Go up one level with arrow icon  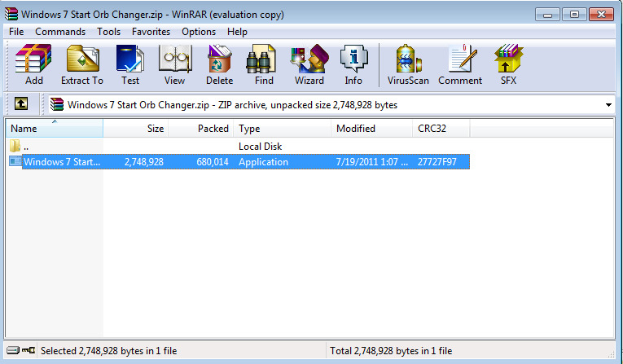click(x=21, y=104)
